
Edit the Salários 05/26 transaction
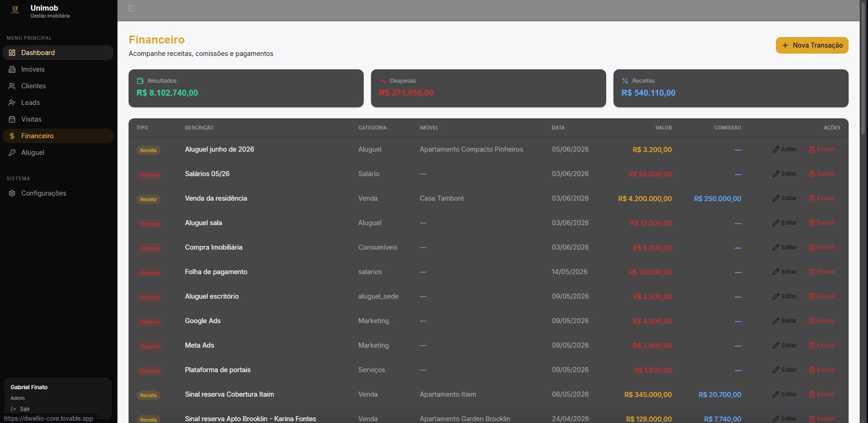pos(785,174)
